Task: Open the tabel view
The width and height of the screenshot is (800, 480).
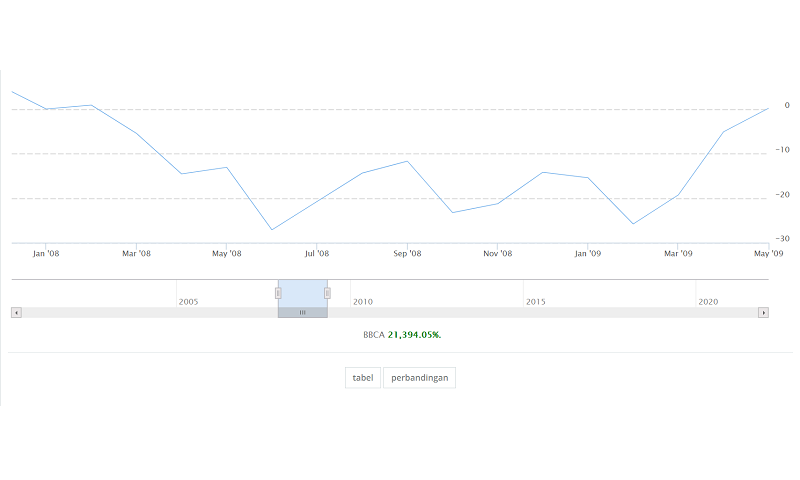Action: click(x=362, y=378)
